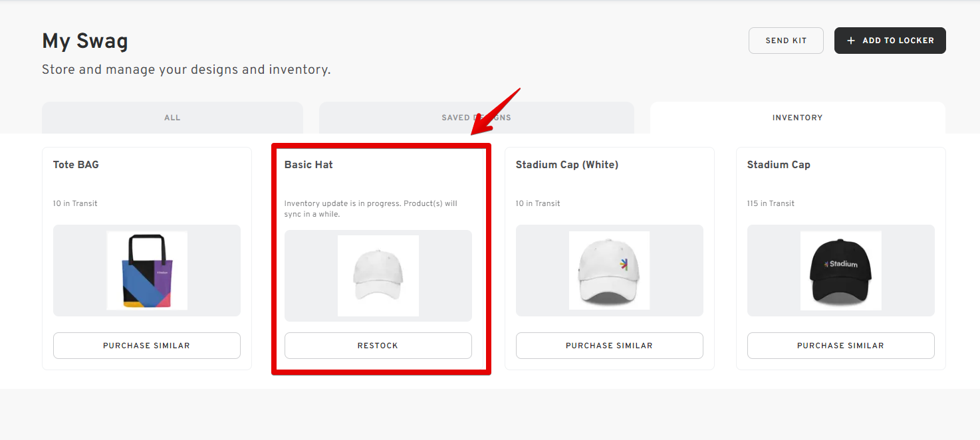
Task: Open the Stadium Cap (White) hat image
Action: (609, 270)
